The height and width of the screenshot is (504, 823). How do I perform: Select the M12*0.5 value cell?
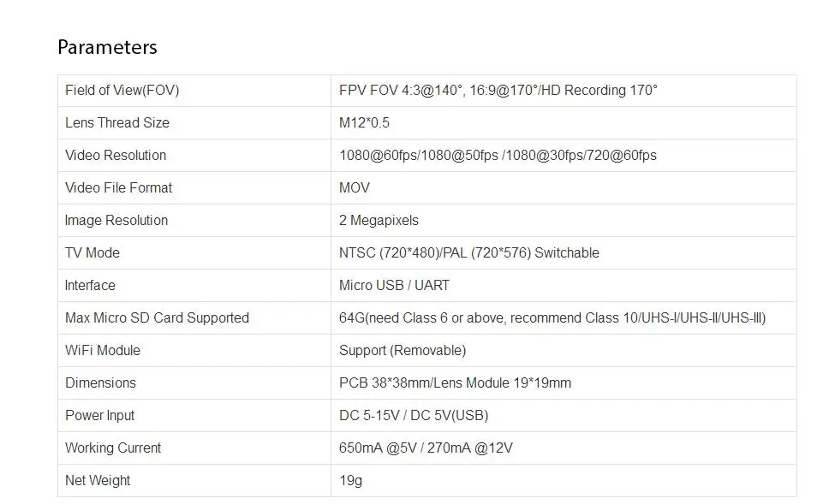point(364,123)
